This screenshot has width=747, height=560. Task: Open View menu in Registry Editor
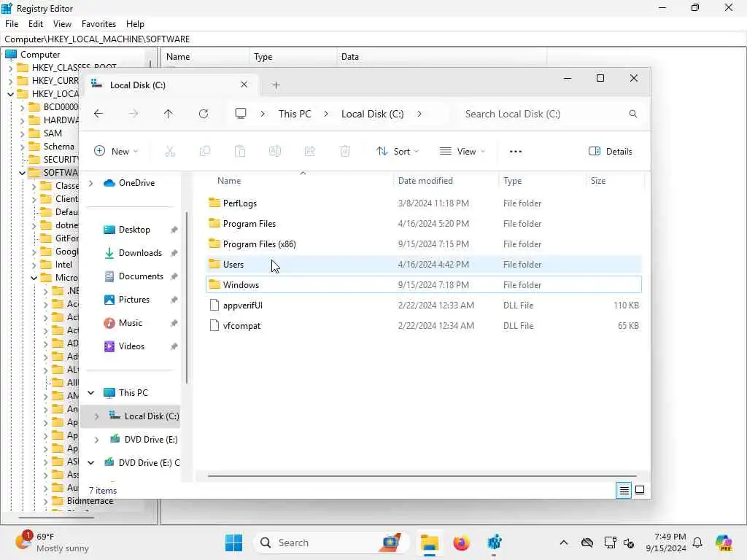[x=62, y=24]
